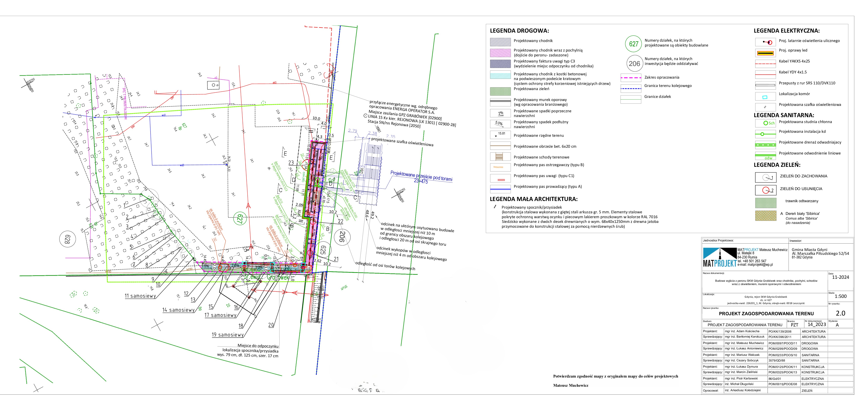Click the Projektowane schody terenowe legend icon
Image resolution: width=868 pixels, height=406 pixels.
pyautogui.click(x=500, y=156)
